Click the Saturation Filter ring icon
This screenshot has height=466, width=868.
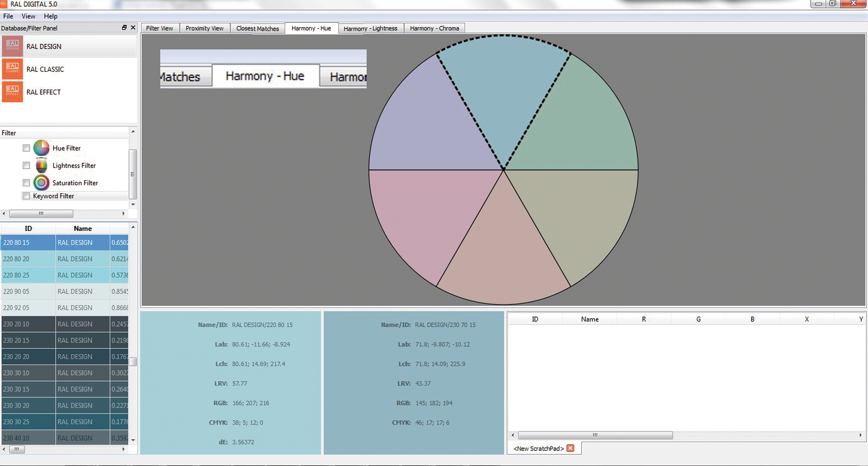(x=41, y=183)
